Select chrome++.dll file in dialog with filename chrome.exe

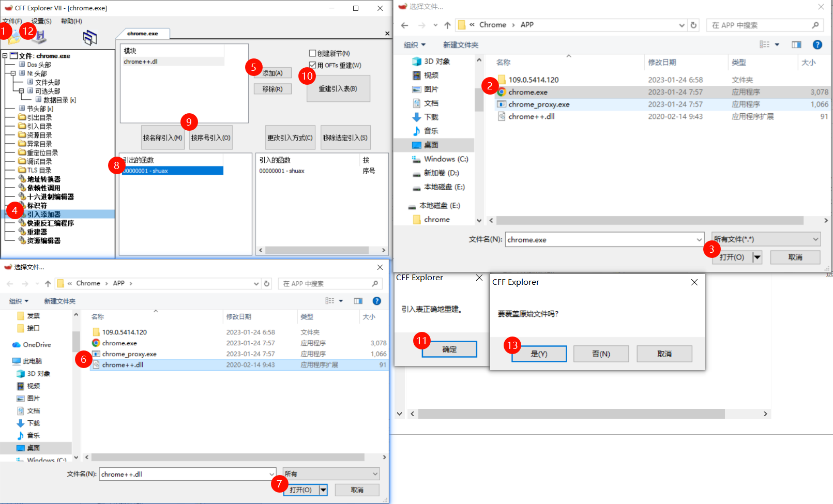point(662,116)
